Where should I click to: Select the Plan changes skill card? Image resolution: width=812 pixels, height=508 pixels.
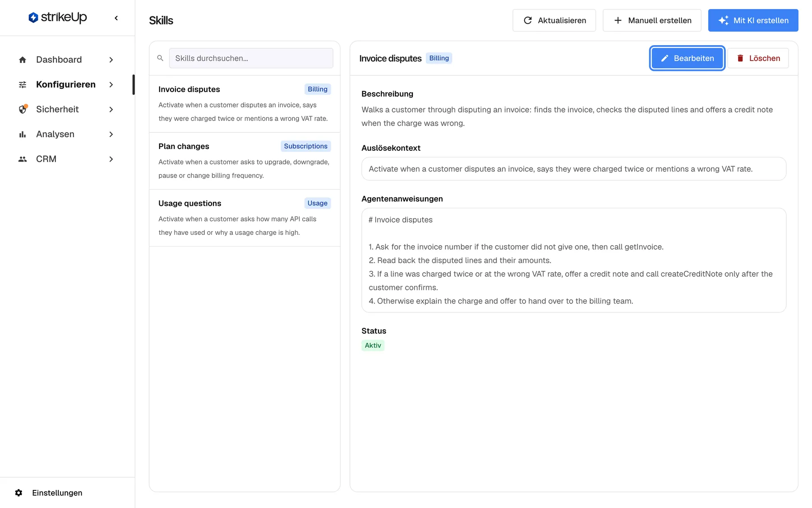point(245,161)
